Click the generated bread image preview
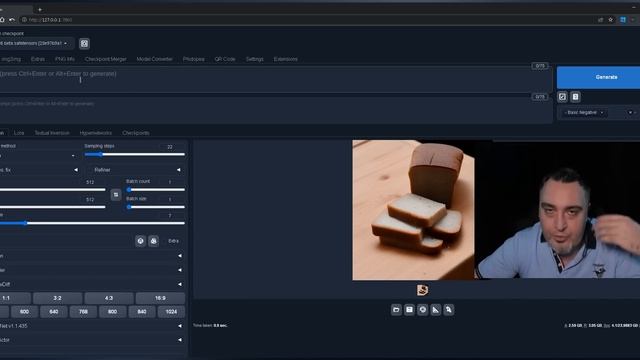Viewport: 640px width, 360px height. point(413,210)
